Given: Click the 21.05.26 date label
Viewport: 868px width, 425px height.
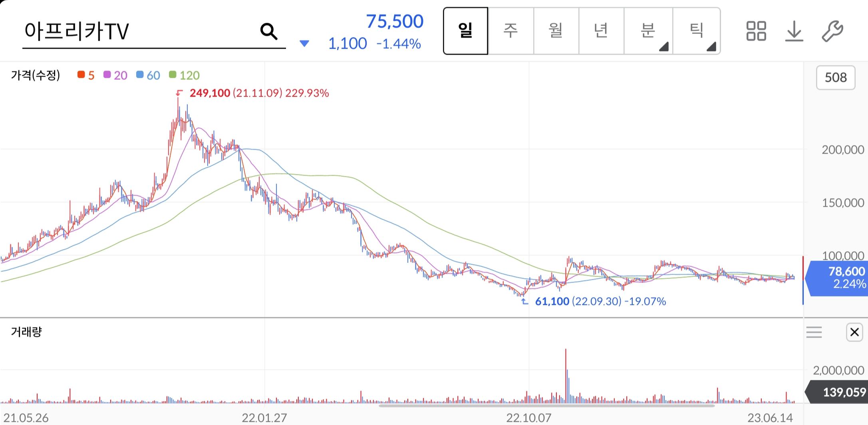Looking at the screenshot, I should click(26, 418).
